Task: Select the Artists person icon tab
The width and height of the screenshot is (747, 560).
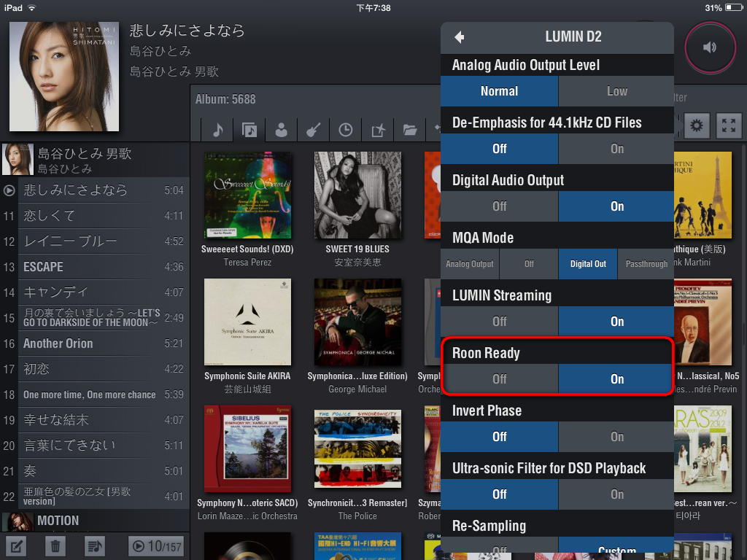Action: (x=281, y=130)
